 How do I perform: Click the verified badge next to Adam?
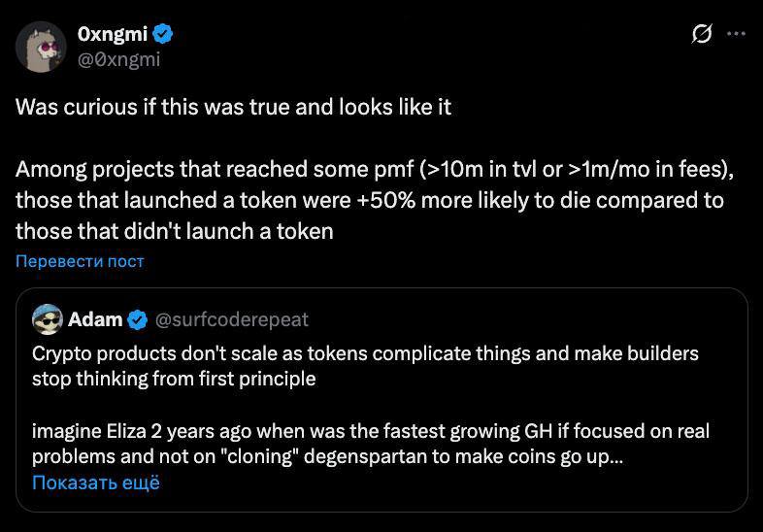[138, 318]
